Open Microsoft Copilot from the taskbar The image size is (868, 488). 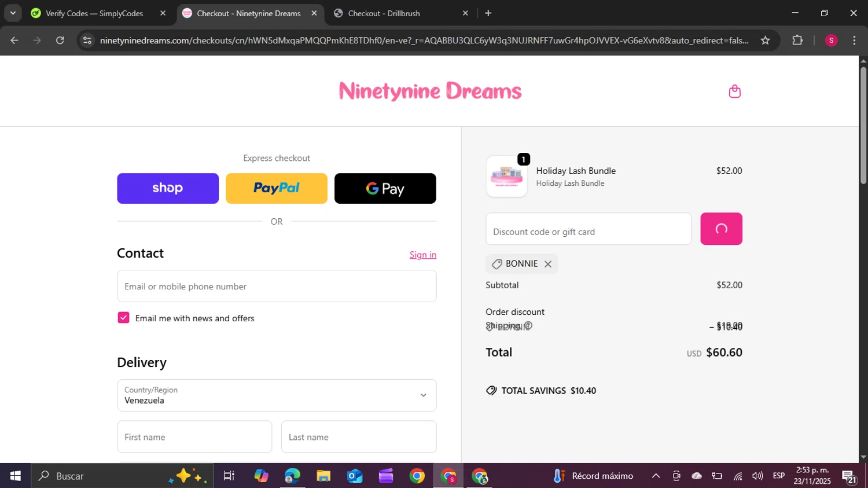pos(261,476)
